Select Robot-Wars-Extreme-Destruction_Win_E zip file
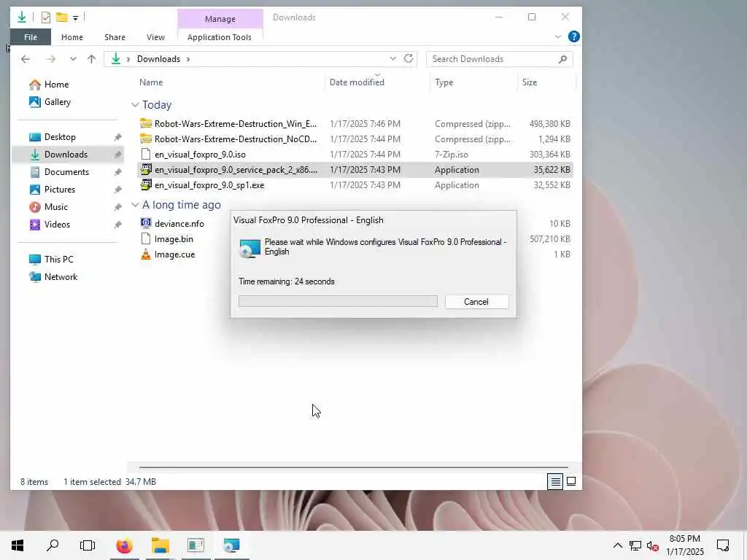This screenshot has width=747, height=560. coord(355,124)
